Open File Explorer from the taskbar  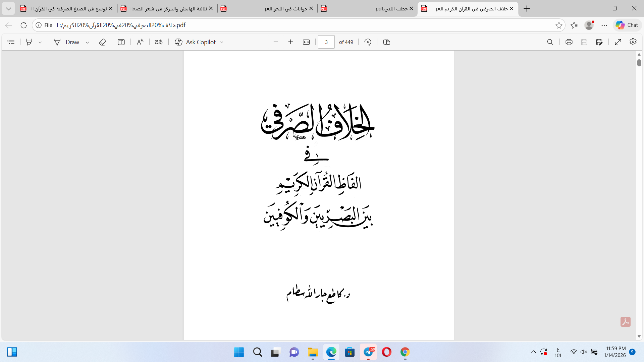click(x=313, y=352)
